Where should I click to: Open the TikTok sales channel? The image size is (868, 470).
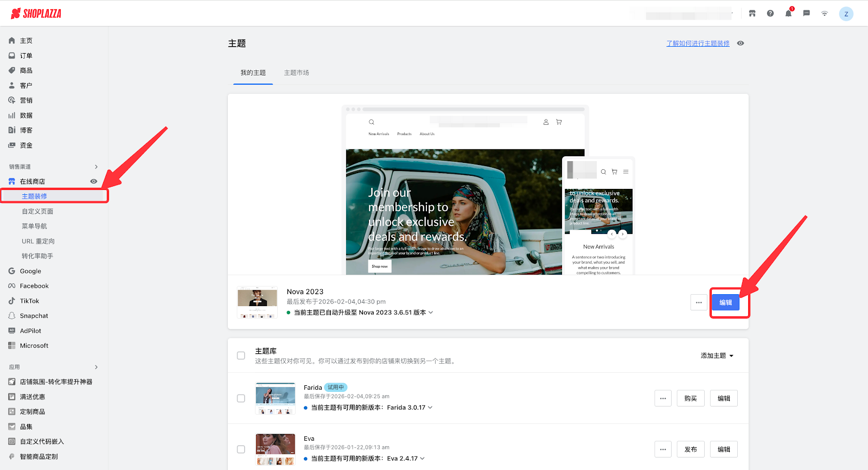click(x=29, y=301)
